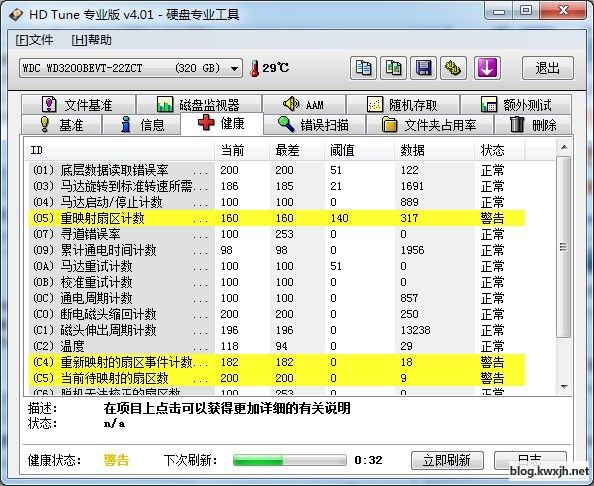
Task: Select row (0C) 通电周期计数
Action: tap(277, 298)
